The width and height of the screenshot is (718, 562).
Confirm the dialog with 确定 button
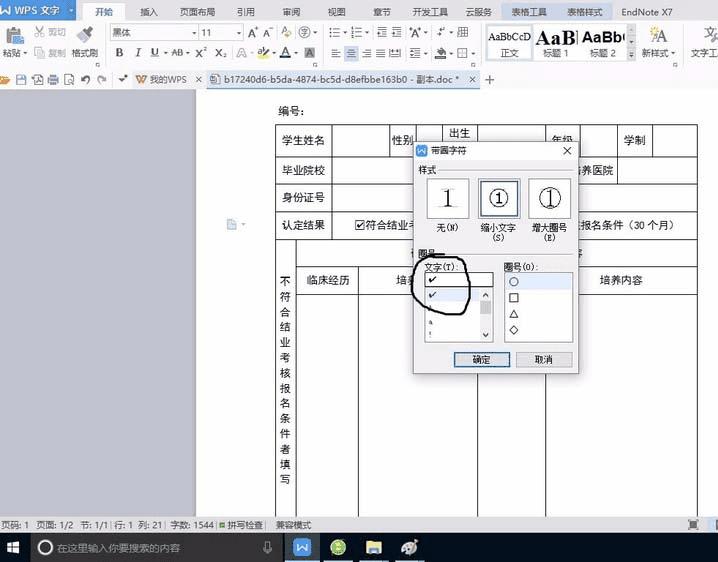click(x=482, y=359)
